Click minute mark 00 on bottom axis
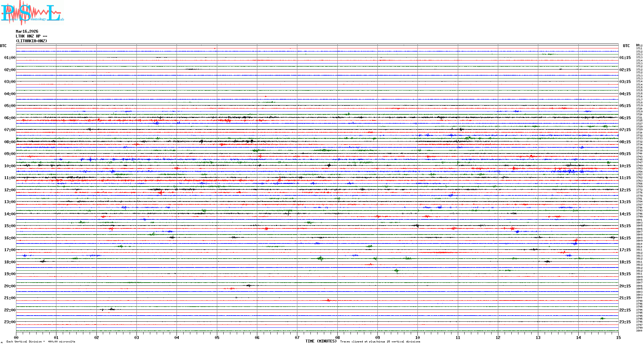Viewport: 644px width, 346px height. (16, 338)
